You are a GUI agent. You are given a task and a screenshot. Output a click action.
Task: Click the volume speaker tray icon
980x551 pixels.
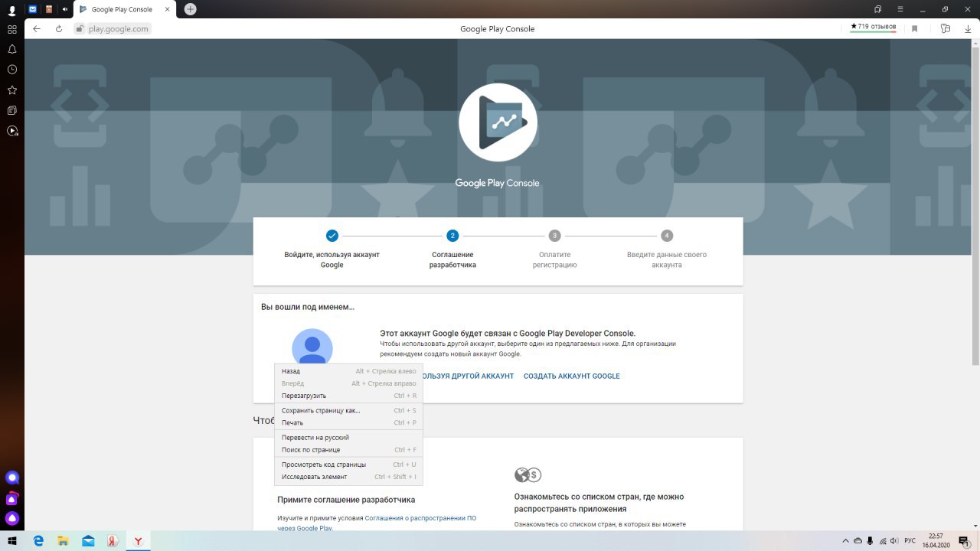pyautogui.click(x=894, y=540)
